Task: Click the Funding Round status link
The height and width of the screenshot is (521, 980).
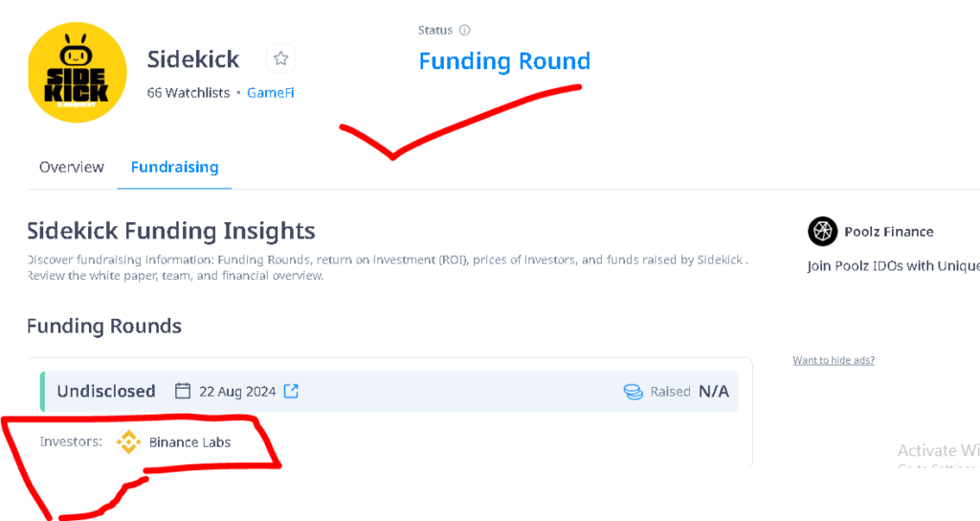Action: point(504,60)
